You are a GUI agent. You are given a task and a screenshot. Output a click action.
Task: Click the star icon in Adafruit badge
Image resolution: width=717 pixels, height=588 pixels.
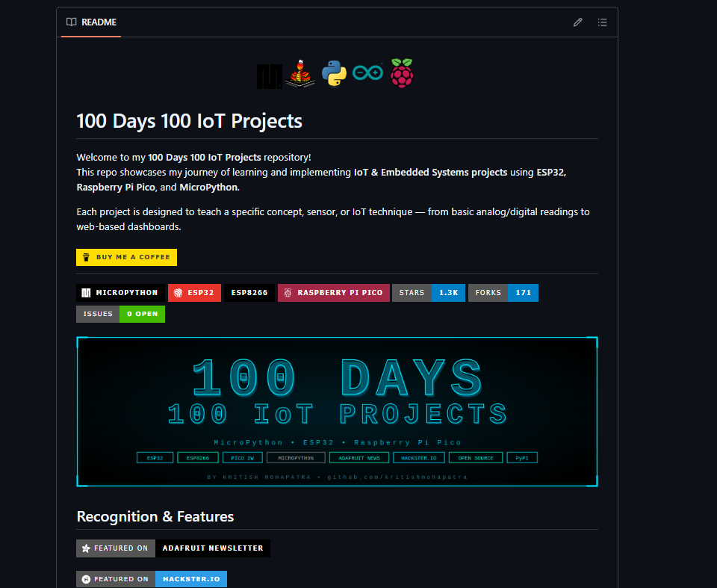click(86, 548)
